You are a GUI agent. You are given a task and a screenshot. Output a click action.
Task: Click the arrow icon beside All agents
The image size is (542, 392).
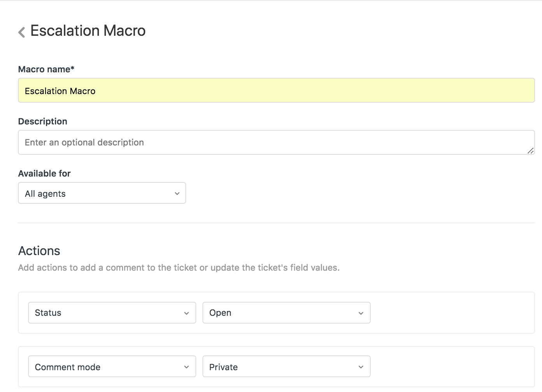click(177, 193)
